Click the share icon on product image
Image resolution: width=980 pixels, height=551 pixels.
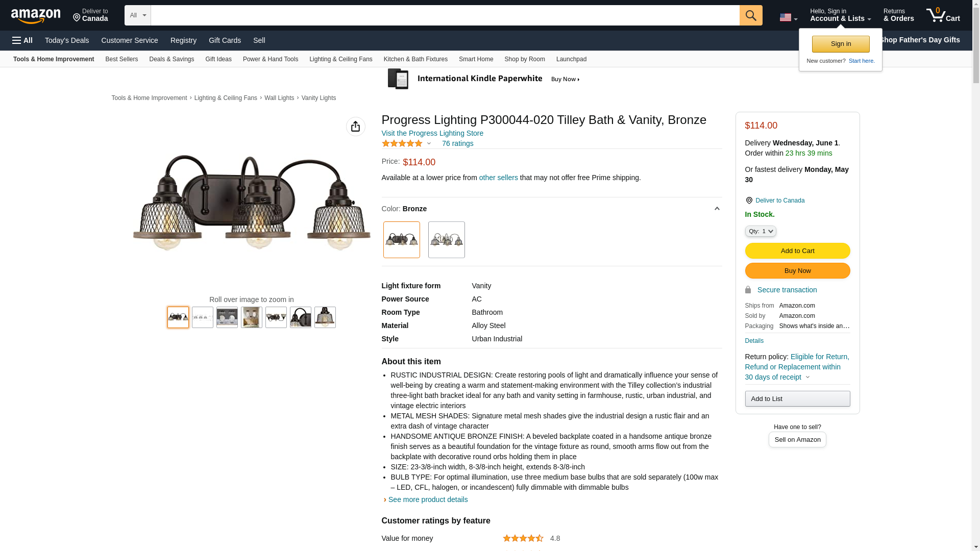(x=355, y=127)
